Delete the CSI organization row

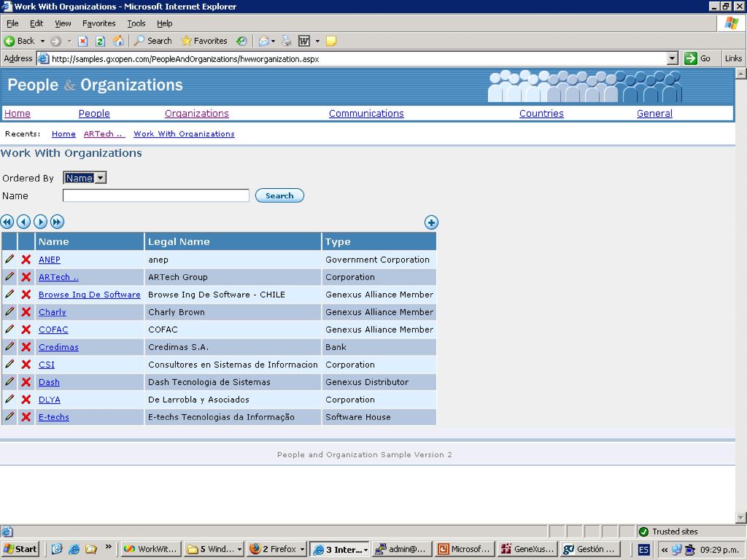point(26,365)
